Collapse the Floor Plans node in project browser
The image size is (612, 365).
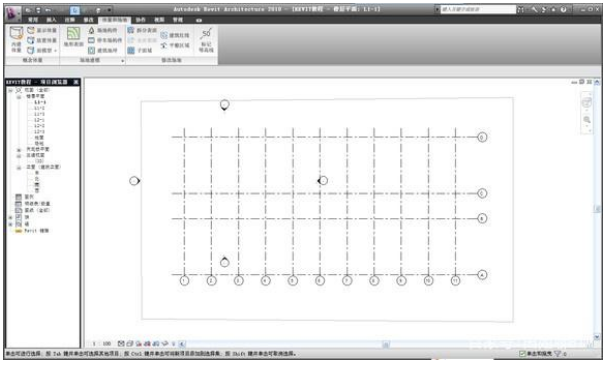(18, 96)
